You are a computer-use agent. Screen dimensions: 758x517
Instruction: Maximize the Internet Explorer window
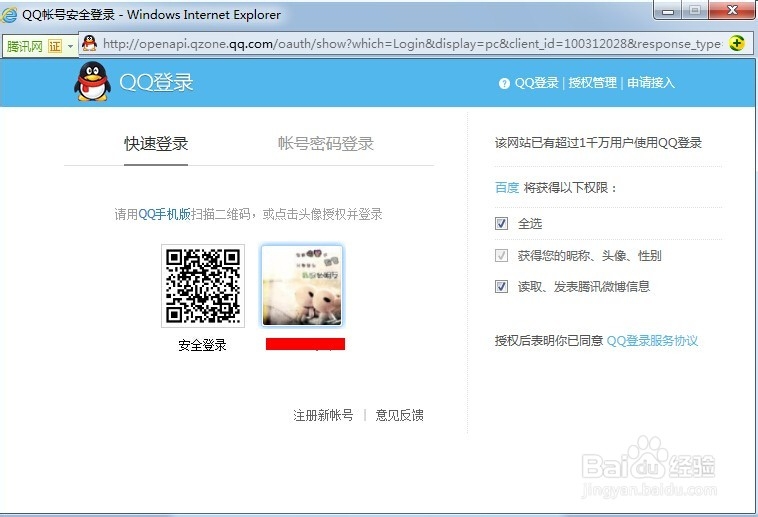pyautogui.click(x=695, y=10)
